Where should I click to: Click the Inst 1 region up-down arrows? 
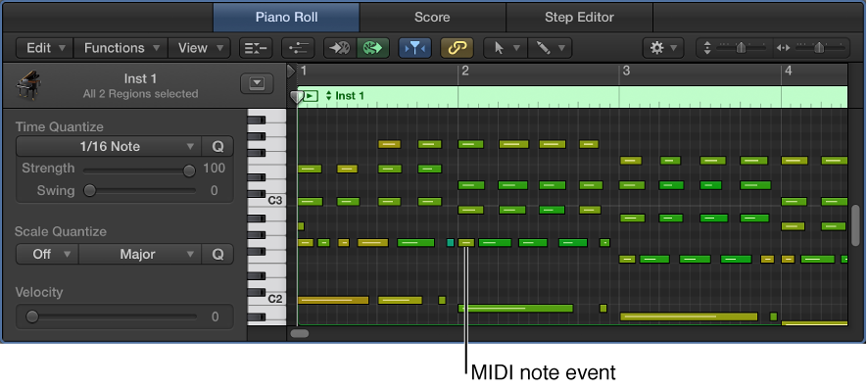pos(328,96)
